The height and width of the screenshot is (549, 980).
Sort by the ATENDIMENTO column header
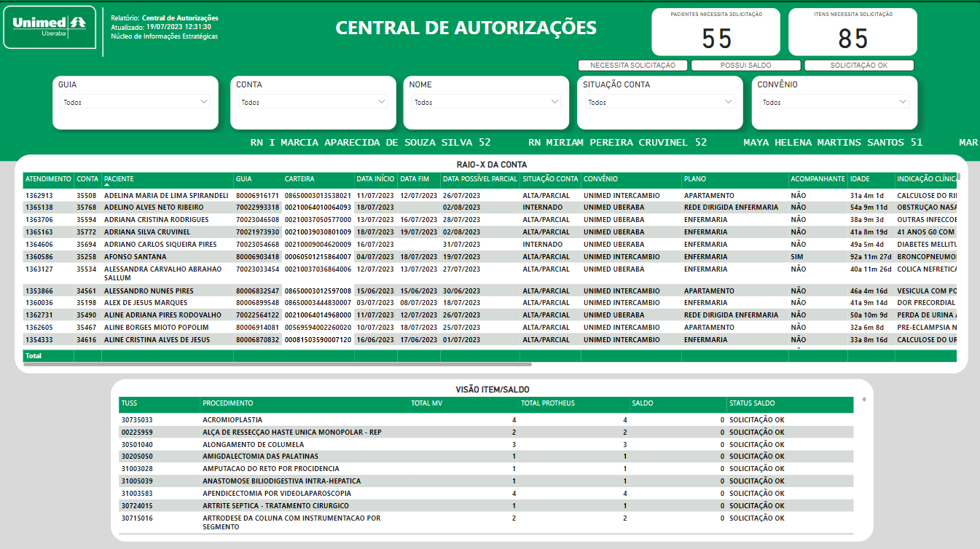tap(48, 179)
